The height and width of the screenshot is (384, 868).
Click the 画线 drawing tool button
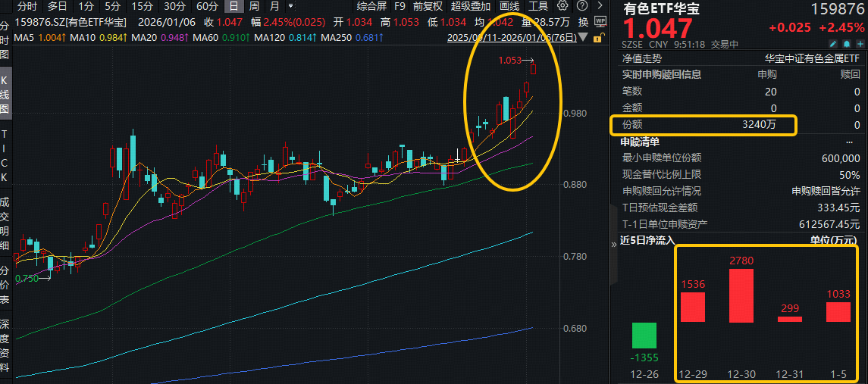pyautogui.click(x=509, y=6)
